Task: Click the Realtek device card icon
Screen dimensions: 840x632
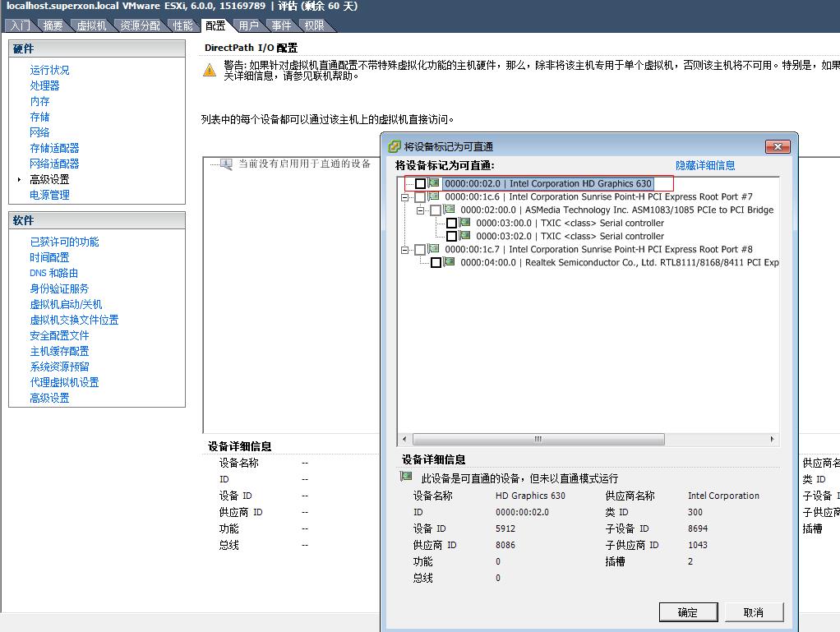Action: pyautogui.click(x=449, y=261)
